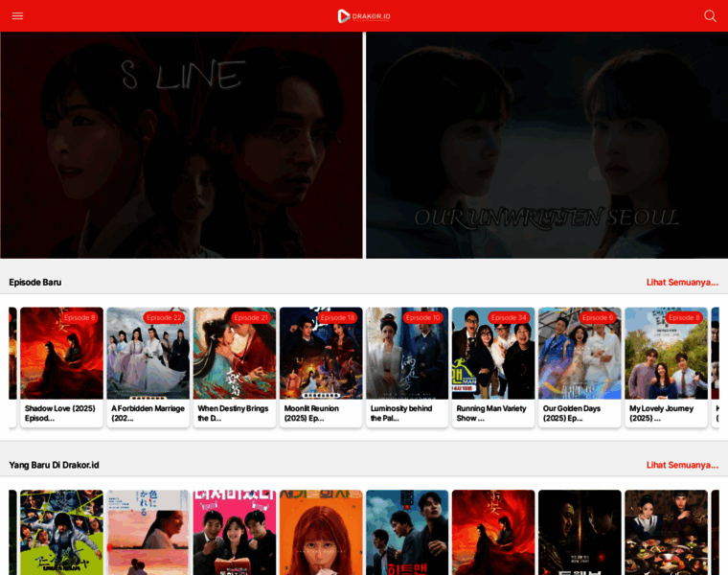Click the Episode 8 badge on My Lovely Journey
The width and height of the screenshot is (728, 575).
click(x=684, y=318)
